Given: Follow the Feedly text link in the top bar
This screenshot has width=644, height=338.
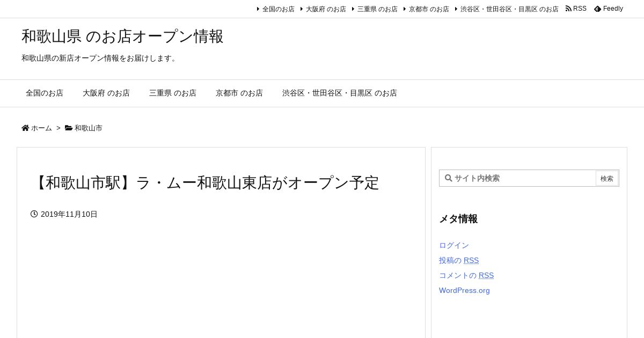Looking at the screenshot, I should coord(613,9).
